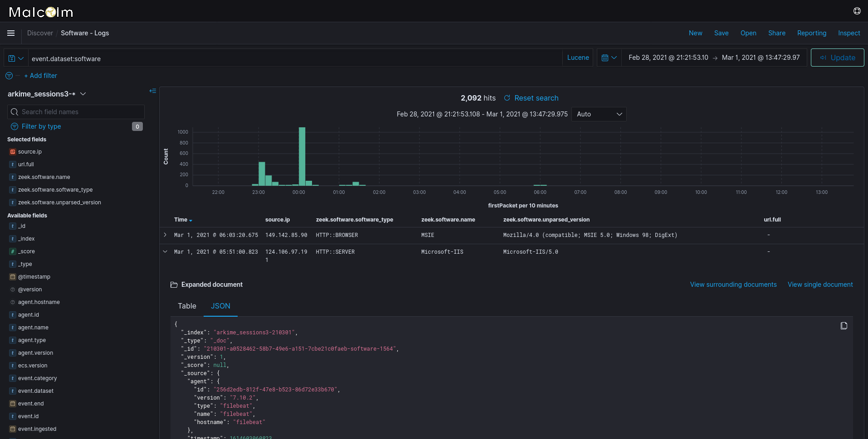Screen dimensions: 868x439
Task: Copy the JSON document using clipboard icon
Action: pos(844,325)
